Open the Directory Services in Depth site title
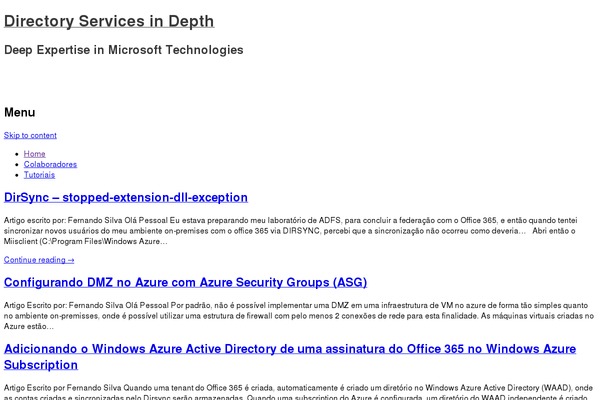The image size is (600, 400). point(109,21)
